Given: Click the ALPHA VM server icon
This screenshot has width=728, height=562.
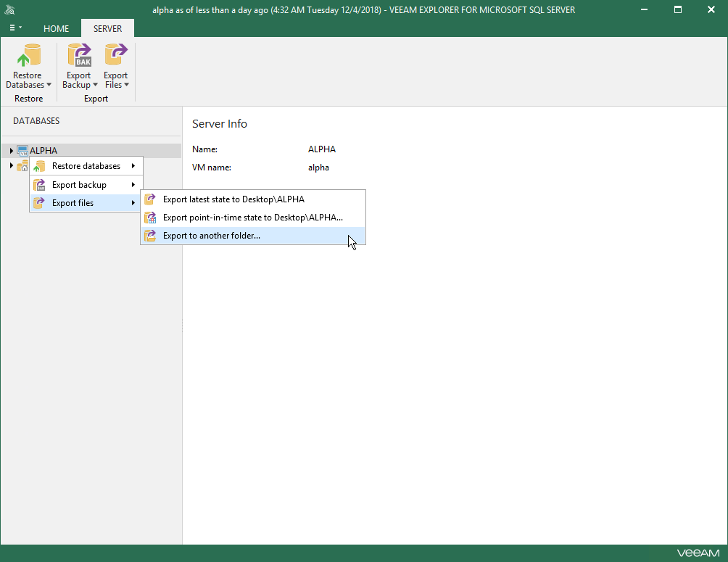Looking at the screenshot, I should (x=22, y=151).
